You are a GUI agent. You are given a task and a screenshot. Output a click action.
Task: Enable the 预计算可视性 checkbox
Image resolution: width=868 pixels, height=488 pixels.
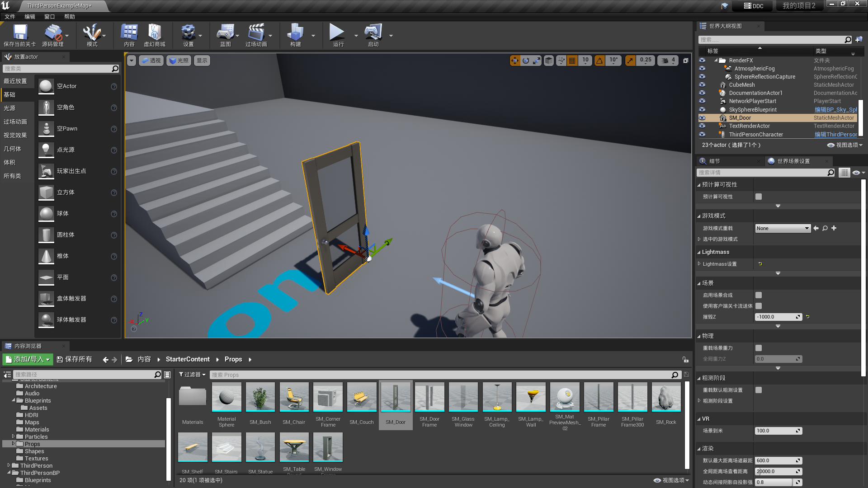(759, 197)
